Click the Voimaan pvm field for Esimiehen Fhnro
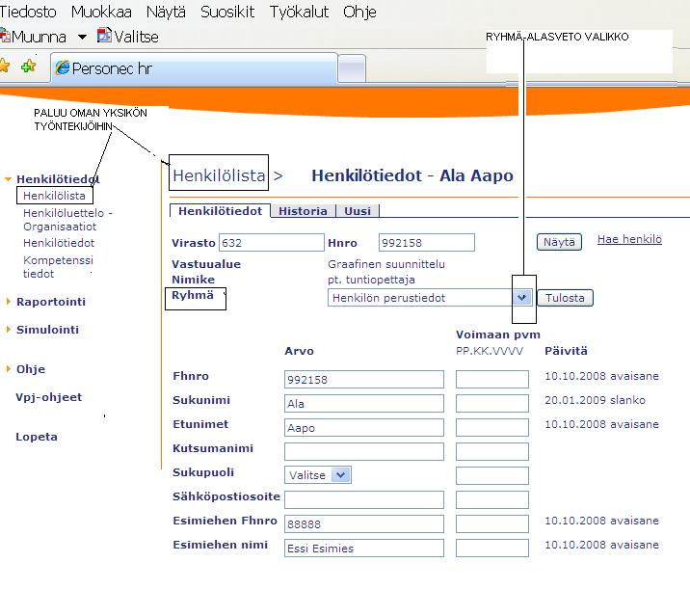 492,524
